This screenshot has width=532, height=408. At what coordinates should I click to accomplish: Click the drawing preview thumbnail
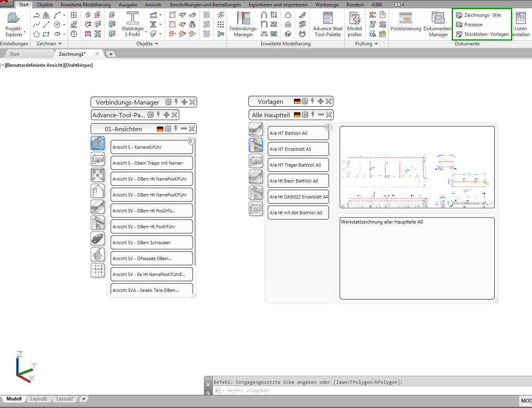(x=417, y=167)
